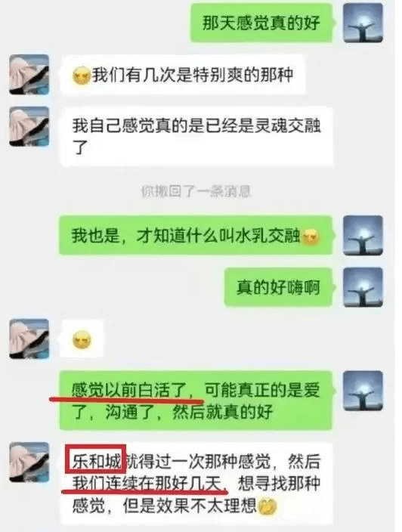
Task: Tap the recalled-message notice 你撤回了一条消息
Action: [196, 191]
